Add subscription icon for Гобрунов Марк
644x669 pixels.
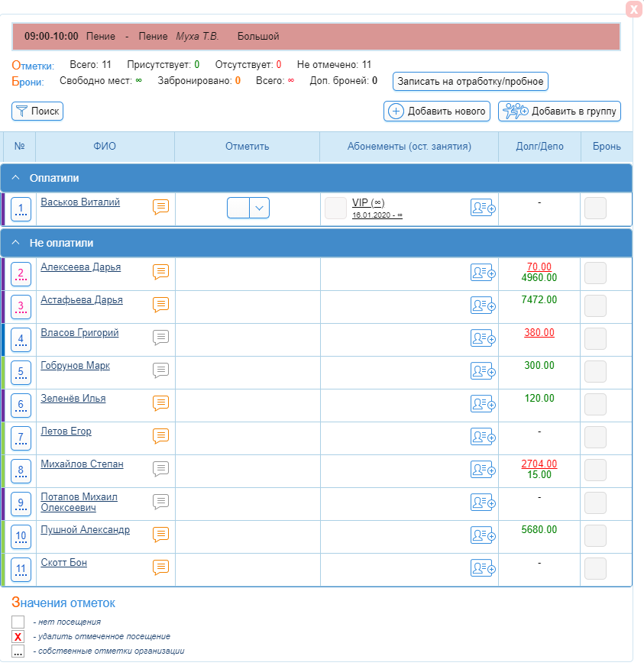pyautogui.click(x=483, y=371)
